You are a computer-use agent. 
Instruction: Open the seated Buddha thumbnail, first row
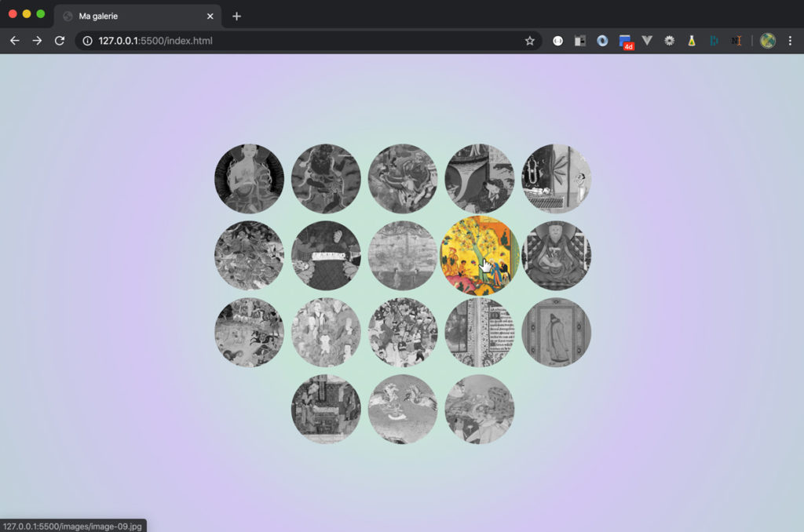(249, 178)
